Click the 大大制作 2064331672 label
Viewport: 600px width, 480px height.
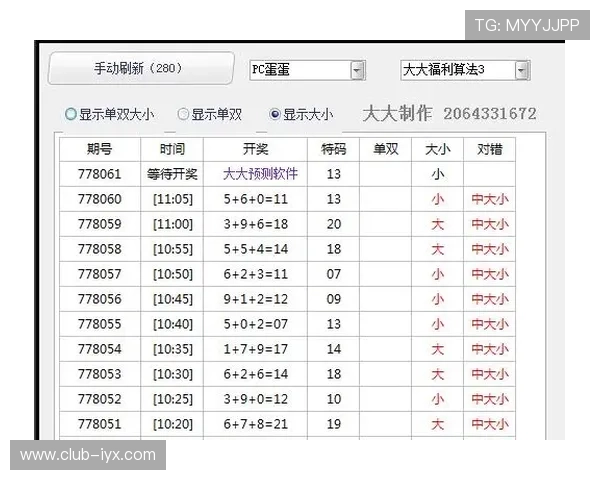pos(449,114)
